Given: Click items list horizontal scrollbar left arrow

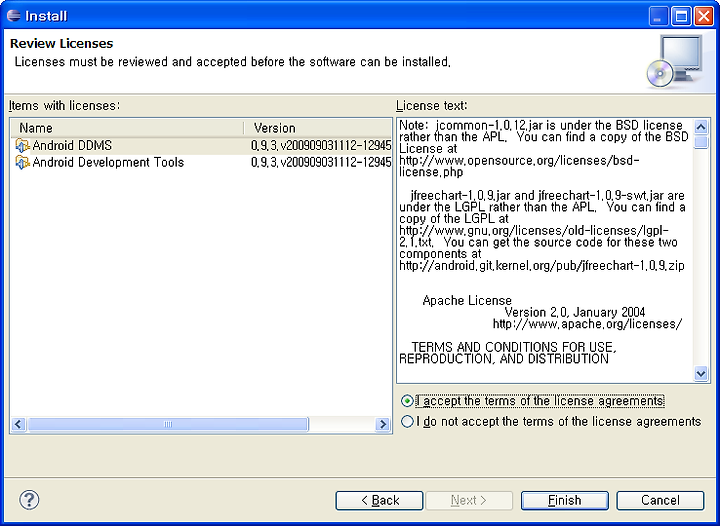Looking at the screenshot, I should pos(18,424).
